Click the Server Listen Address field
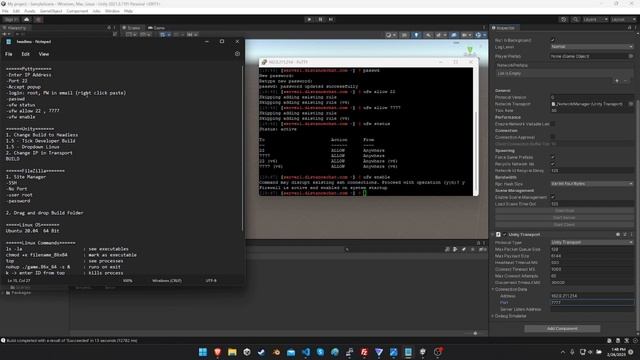 [x=592, y=309]
